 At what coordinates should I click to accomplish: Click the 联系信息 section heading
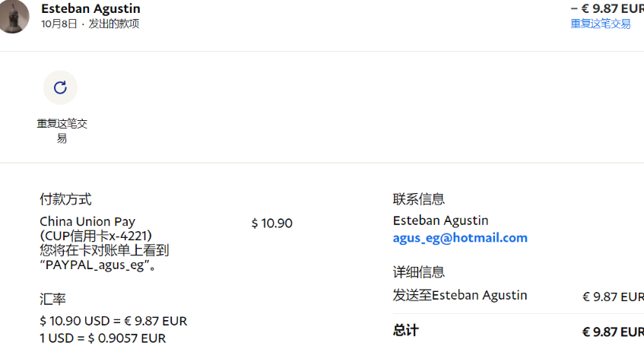click(x=418, y=199)
